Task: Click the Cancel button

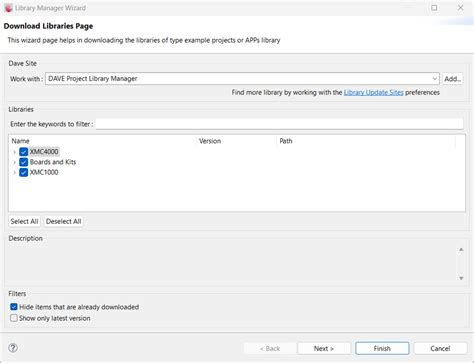Action: coord(440,348)
